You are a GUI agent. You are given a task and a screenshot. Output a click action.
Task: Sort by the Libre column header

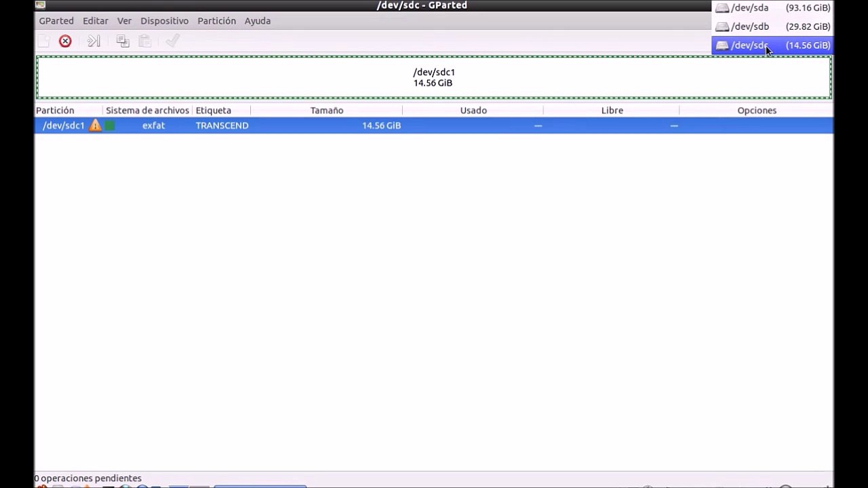(x=612, y=110)
